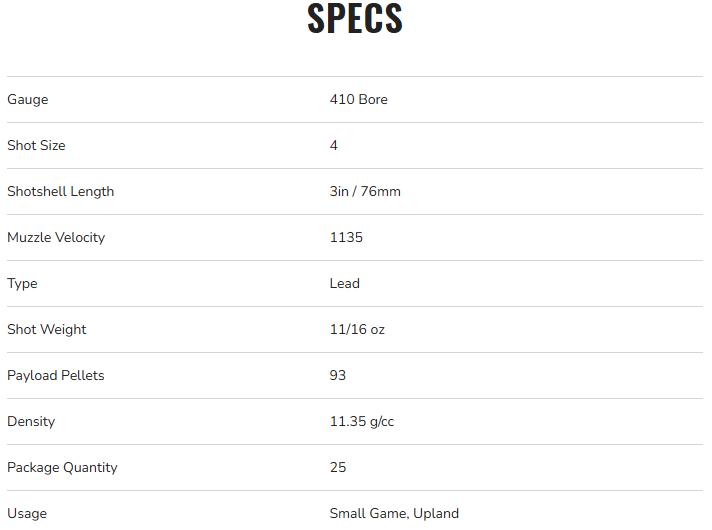The height and width of the screenshot is (530, 712).
Task: Select the 11/16 oz value
Action: click(357, 330)
